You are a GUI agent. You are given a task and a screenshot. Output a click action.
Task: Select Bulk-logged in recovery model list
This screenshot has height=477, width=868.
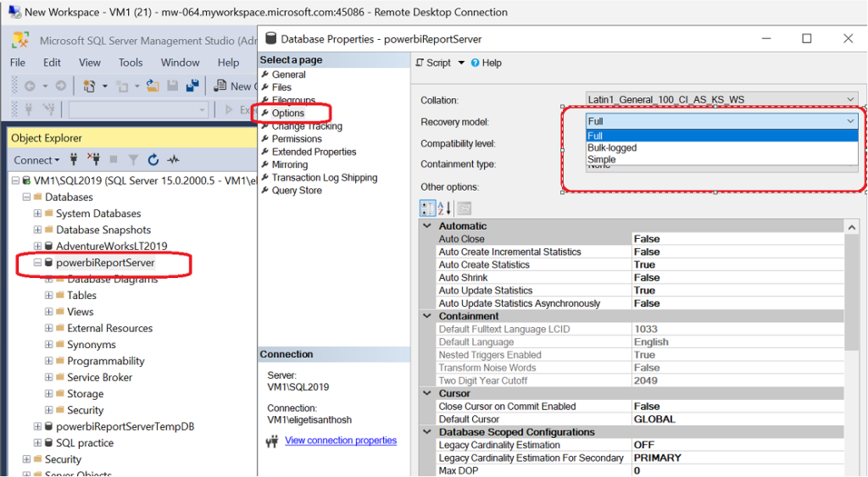[x=722, y=147]
